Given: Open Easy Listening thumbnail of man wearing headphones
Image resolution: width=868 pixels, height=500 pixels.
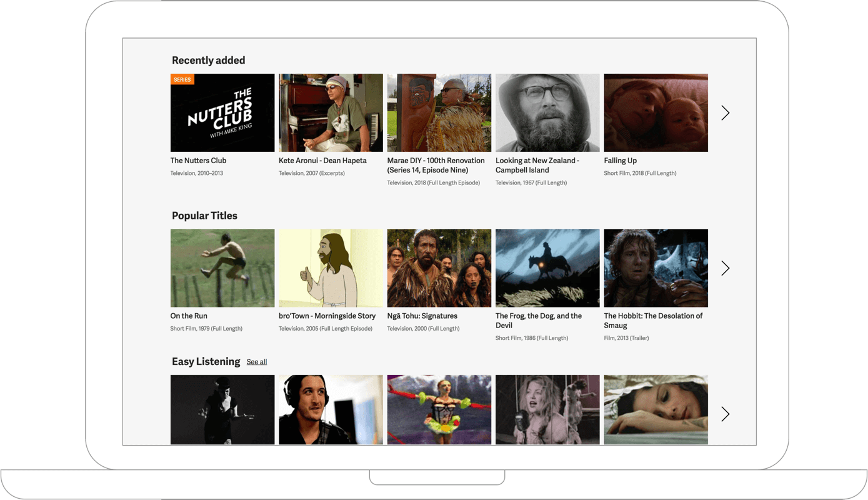Looking at the screenshot, I should 331,410.
